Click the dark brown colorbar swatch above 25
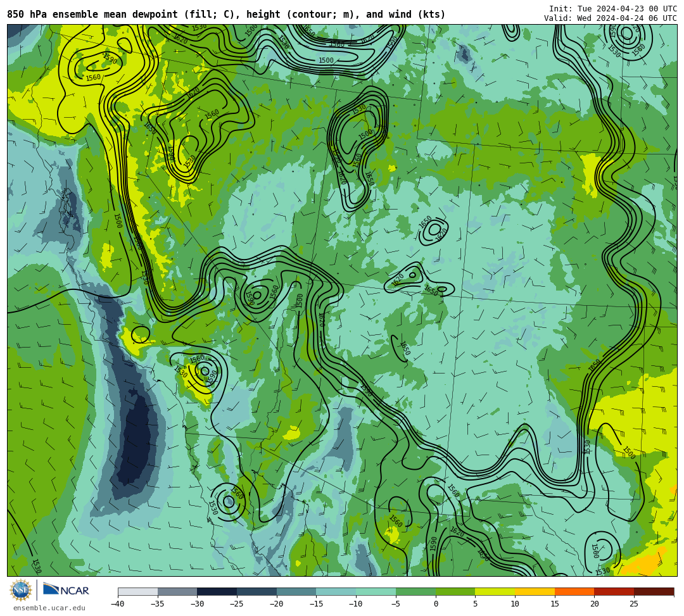 click(x=654, y=591)
